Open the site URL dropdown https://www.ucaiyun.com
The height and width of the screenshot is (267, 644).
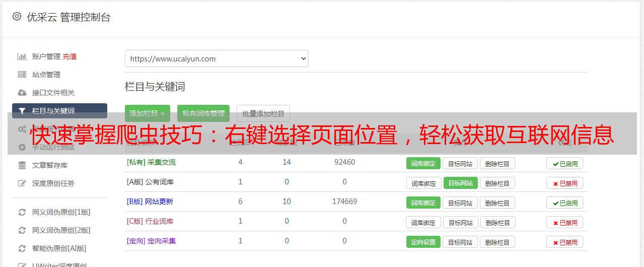point(217,58)
